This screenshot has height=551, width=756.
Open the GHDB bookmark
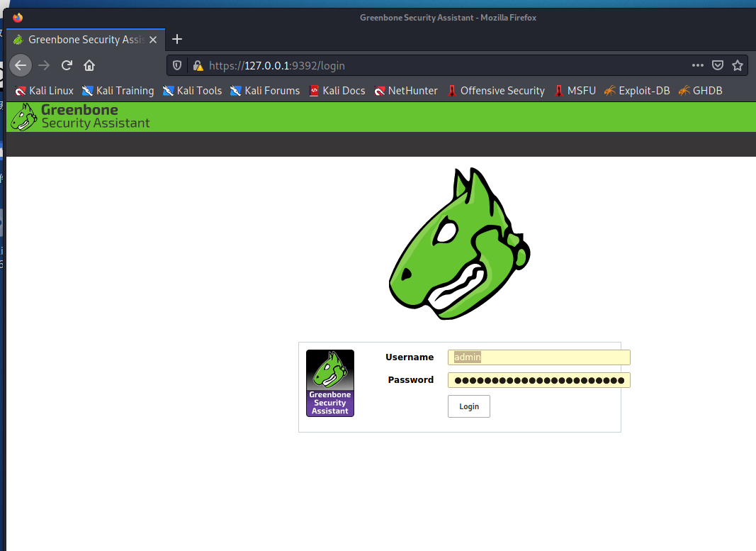(700, 91)
